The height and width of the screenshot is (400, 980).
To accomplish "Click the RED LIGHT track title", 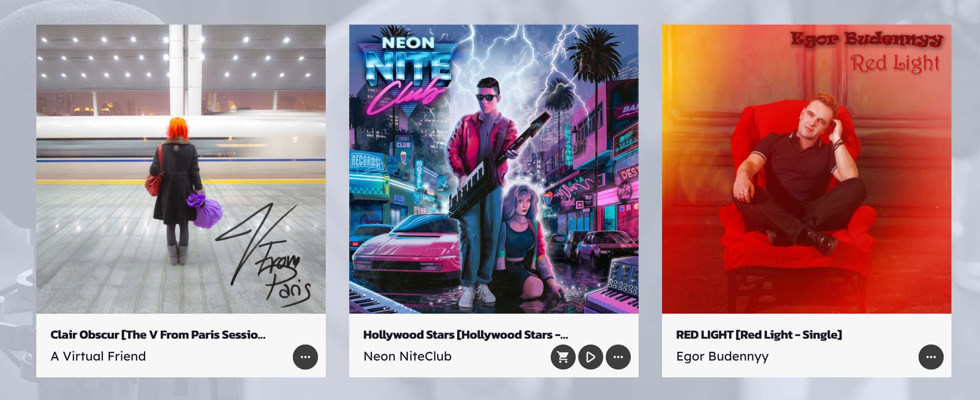I will (x=759, y=335).
